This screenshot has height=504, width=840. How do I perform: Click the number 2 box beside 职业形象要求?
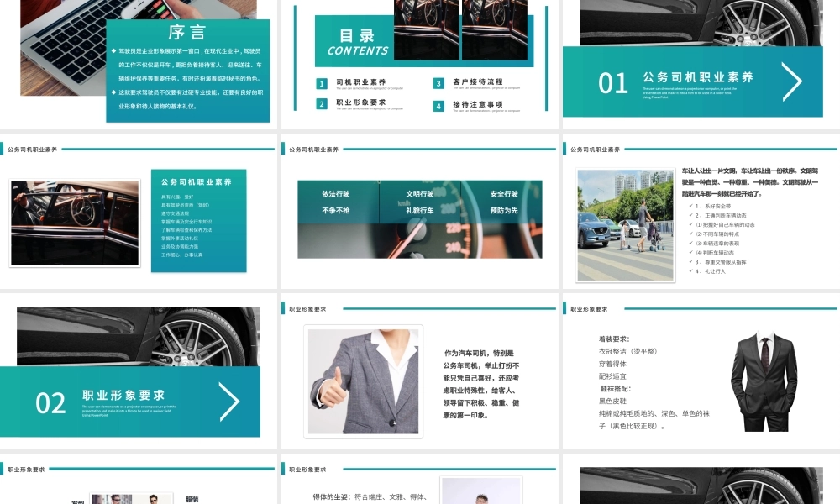322,104
